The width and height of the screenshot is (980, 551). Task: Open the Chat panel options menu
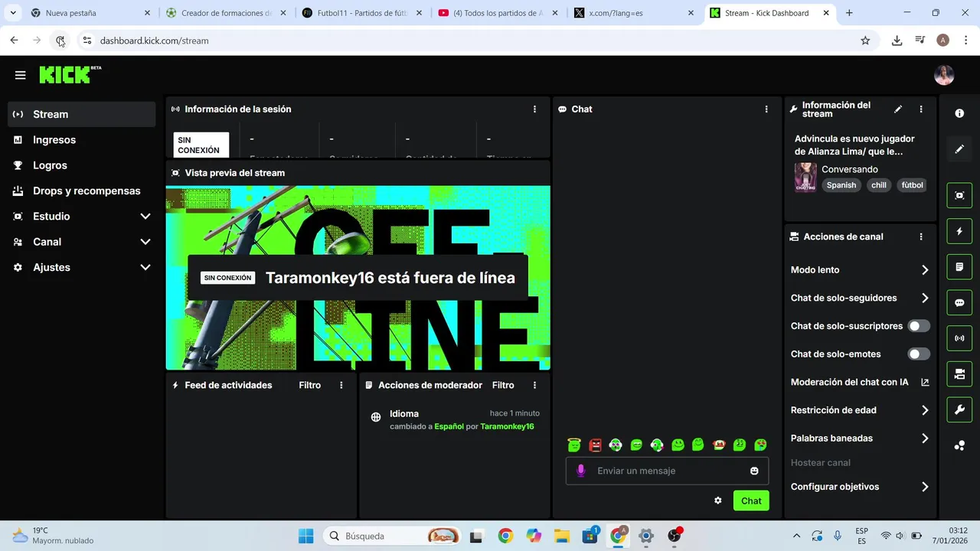pos(766,109)
